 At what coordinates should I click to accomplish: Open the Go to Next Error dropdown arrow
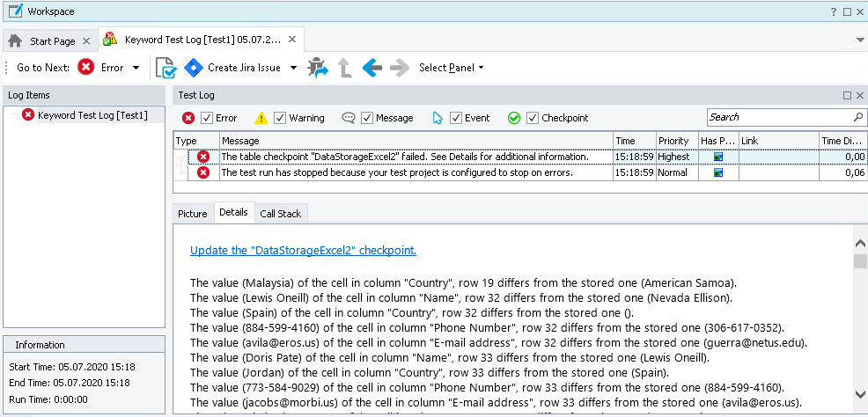[x=136, y=68]
